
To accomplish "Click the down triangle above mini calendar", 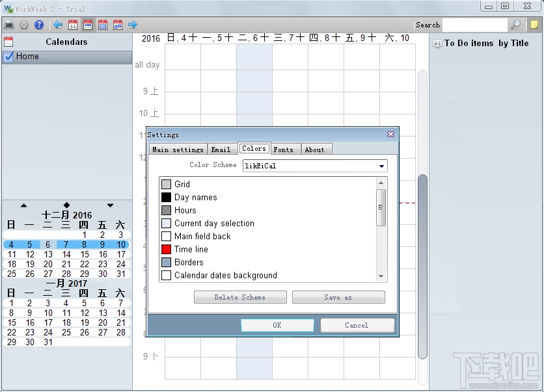I will pos(111,205).
